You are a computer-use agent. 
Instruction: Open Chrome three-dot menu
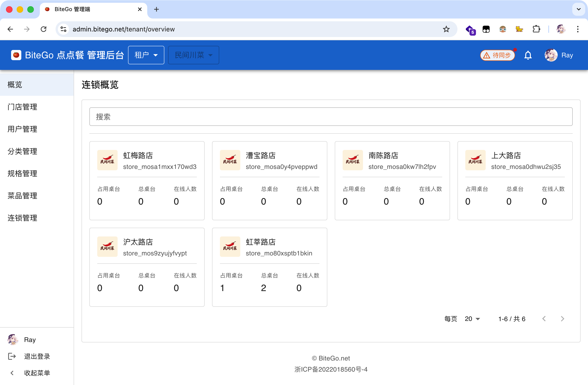click(578, 29)
